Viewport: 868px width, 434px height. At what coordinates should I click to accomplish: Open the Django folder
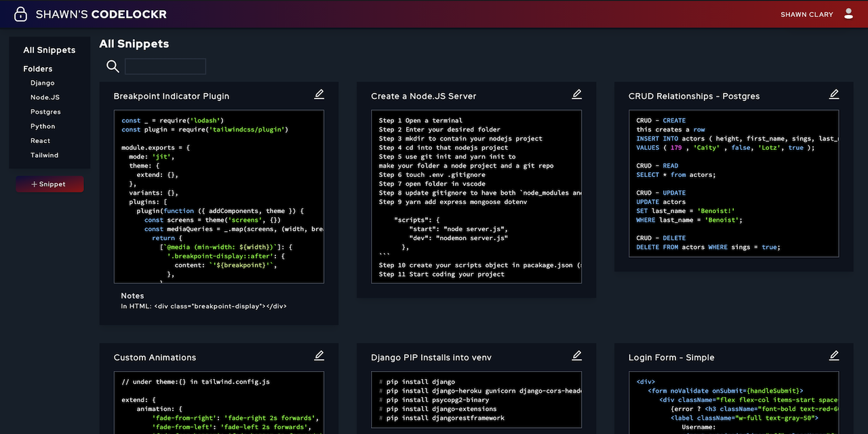[x=42, y=83]
